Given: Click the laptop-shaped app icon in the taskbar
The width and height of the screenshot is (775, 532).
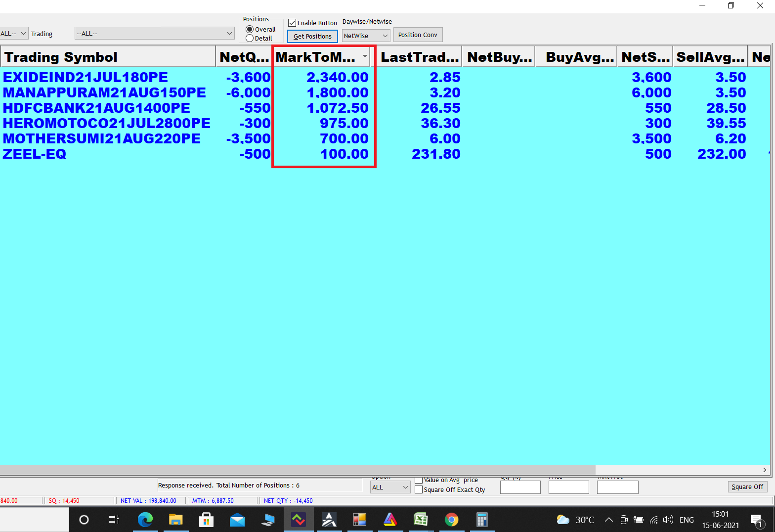Looking at the screenshot, I should click(x=268, y=520).
